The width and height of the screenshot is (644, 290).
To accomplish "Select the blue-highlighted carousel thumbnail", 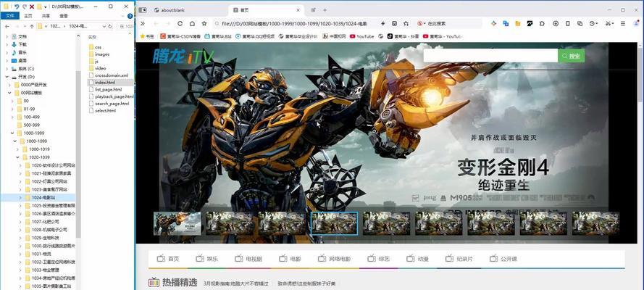I will [x=334, y=223].
